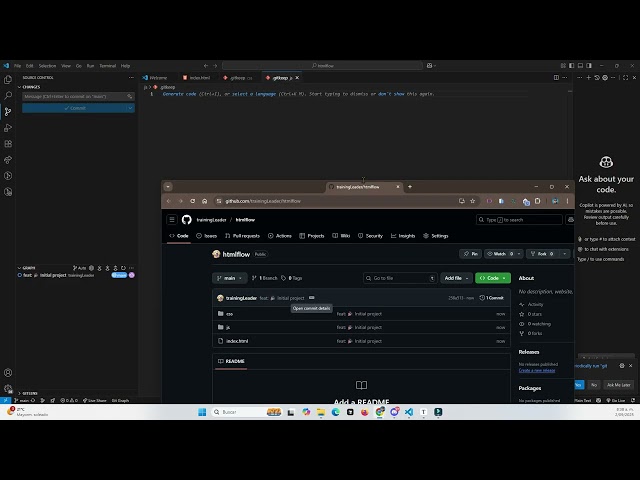
Task: Open the index.html file on GitHub
Action: pos(237,341)
